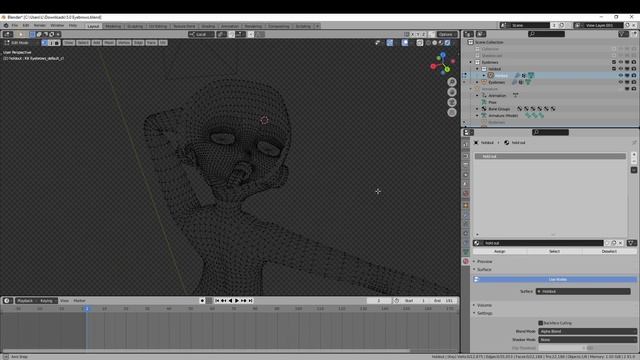Open the File menu
Viewport: 640px width, 360px height.
pyautogui.click(x=15, y=25)
